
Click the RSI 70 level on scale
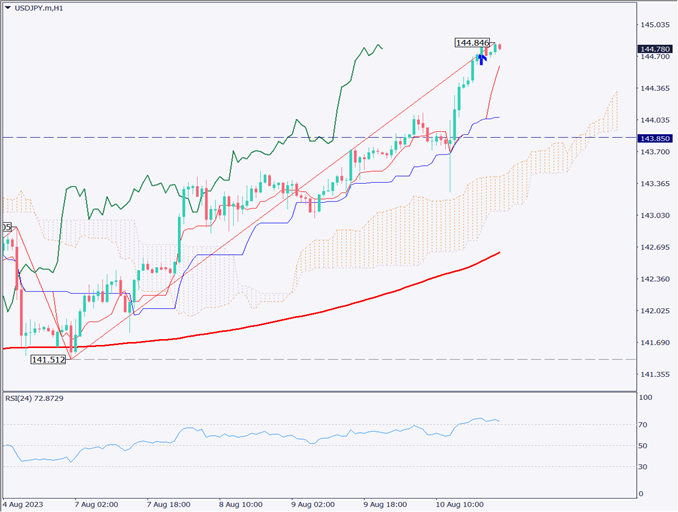coord(646,425)
